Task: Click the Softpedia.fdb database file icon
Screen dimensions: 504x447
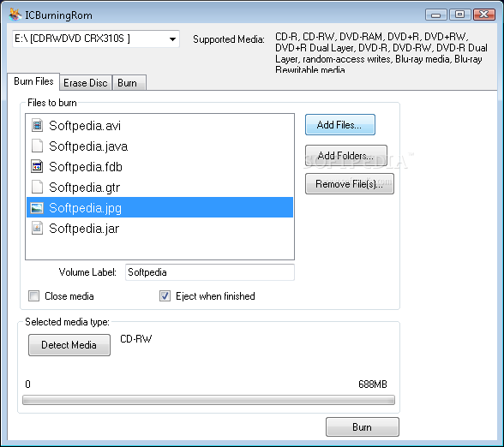Action: click(37, 166)
